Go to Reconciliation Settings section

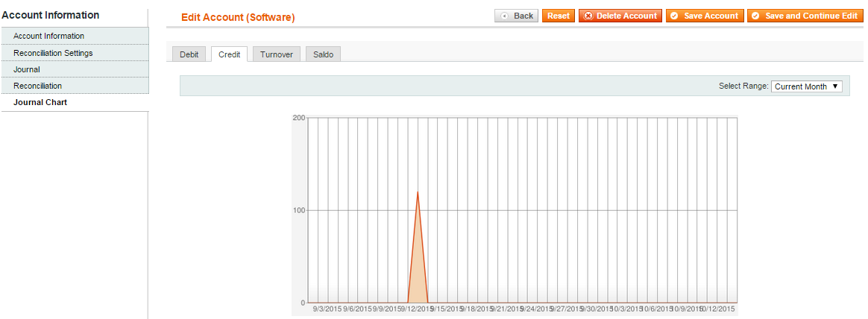tap(53, 53)
